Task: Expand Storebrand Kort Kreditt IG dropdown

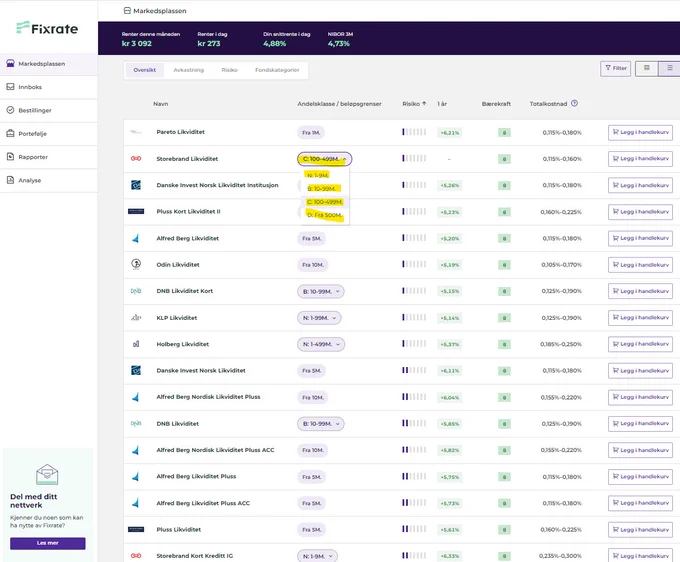Action: coord(317,556)
